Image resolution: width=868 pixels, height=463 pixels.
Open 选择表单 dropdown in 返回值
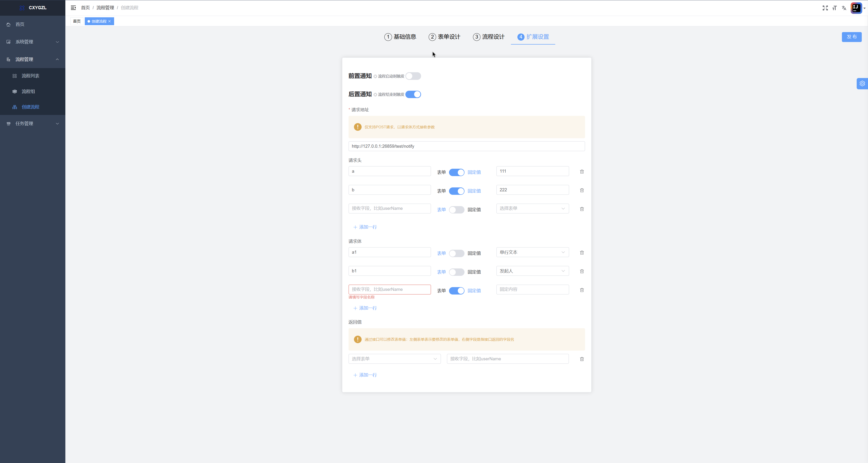pyautogui.click(x=394, y=359)
